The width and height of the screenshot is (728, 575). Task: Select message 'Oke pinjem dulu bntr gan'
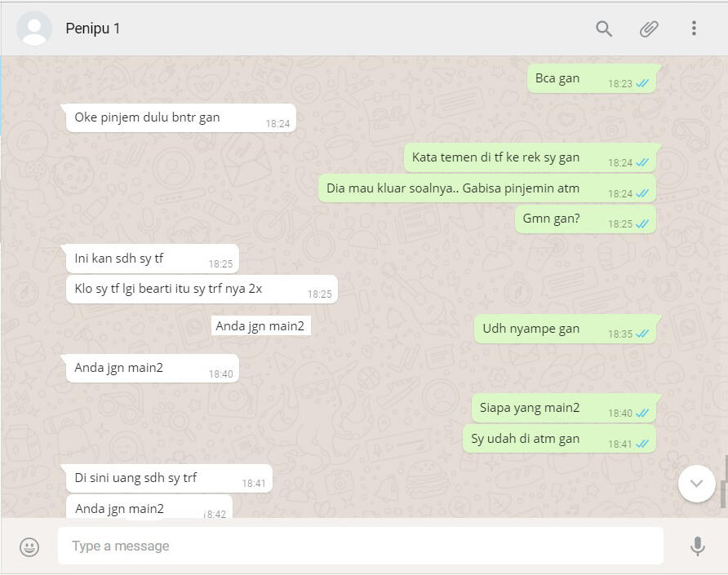[x=180, y=118]
